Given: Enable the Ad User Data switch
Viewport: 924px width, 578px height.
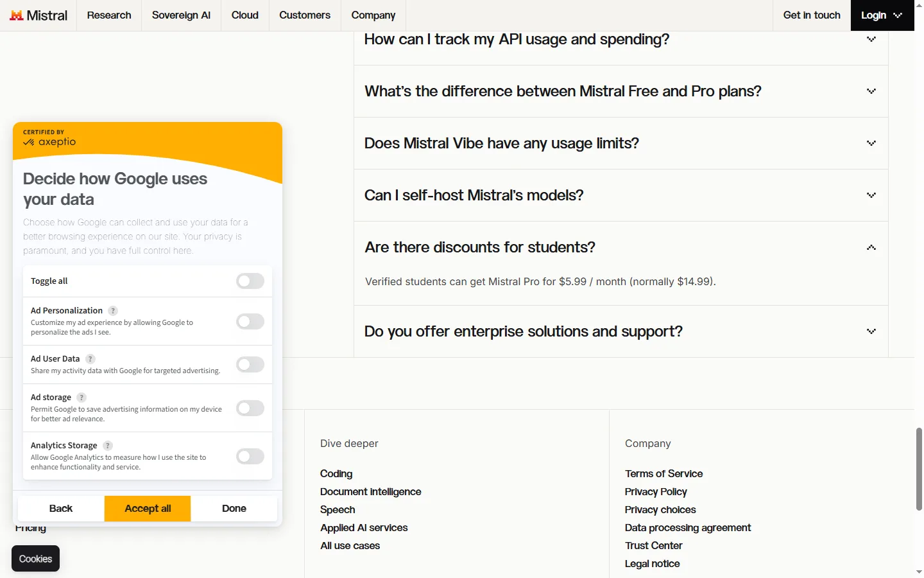Looking at the screenshot, I should click(x=250, y=365).
